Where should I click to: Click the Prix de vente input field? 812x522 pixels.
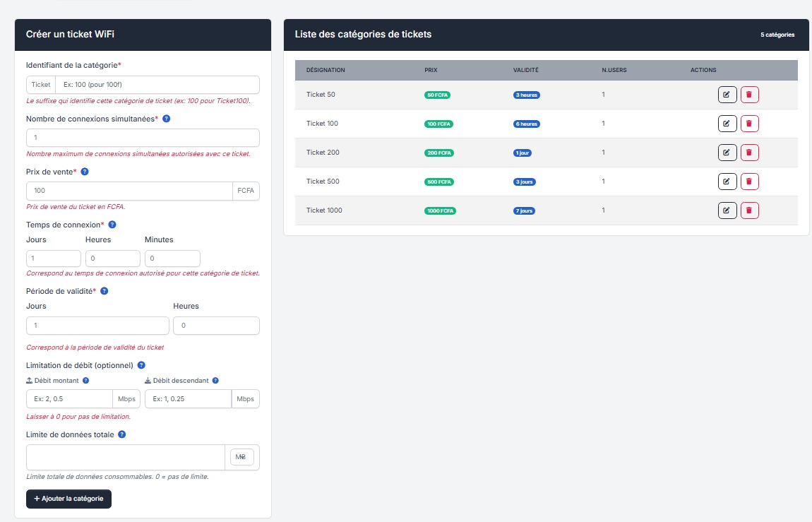[129, 191]
